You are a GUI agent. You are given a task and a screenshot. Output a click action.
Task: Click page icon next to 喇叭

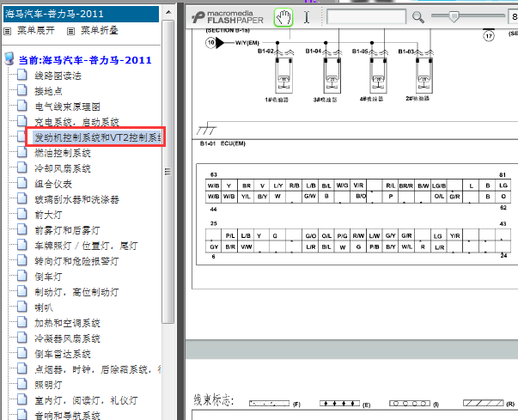pyautogui.click(x=22, y=307)
